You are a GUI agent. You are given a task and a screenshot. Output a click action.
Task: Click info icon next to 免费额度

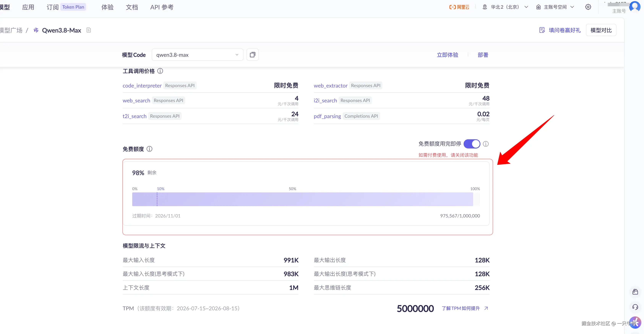point(149,149)
